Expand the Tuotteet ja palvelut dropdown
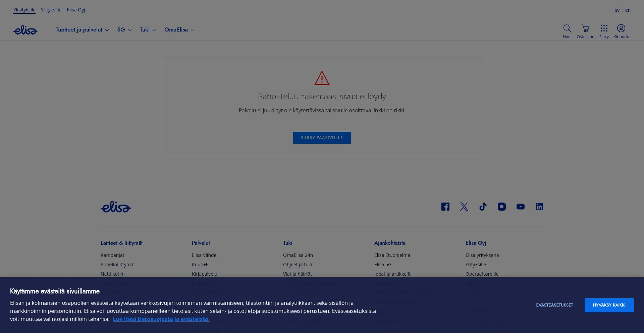Viewport: 644px width, 333px height. click(82, 30)
